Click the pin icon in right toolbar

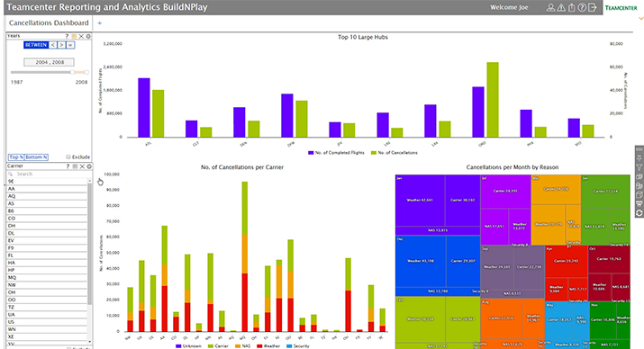[639, 158]
